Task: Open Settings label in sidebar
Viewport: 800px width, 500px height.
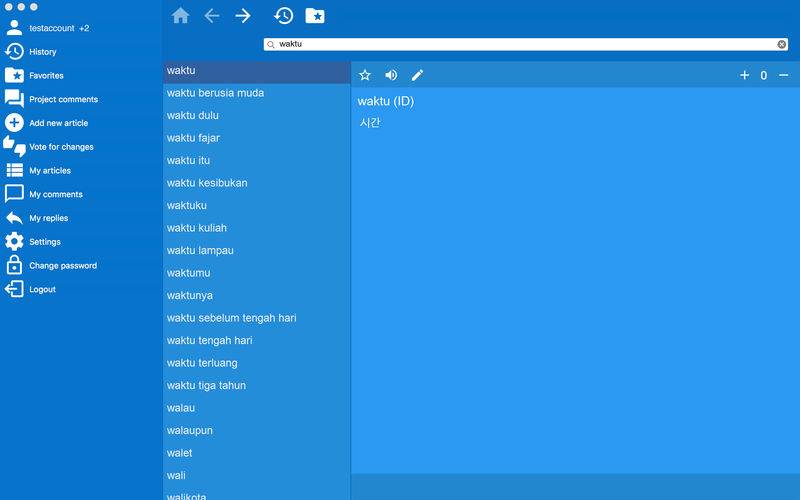Action: 45,241
